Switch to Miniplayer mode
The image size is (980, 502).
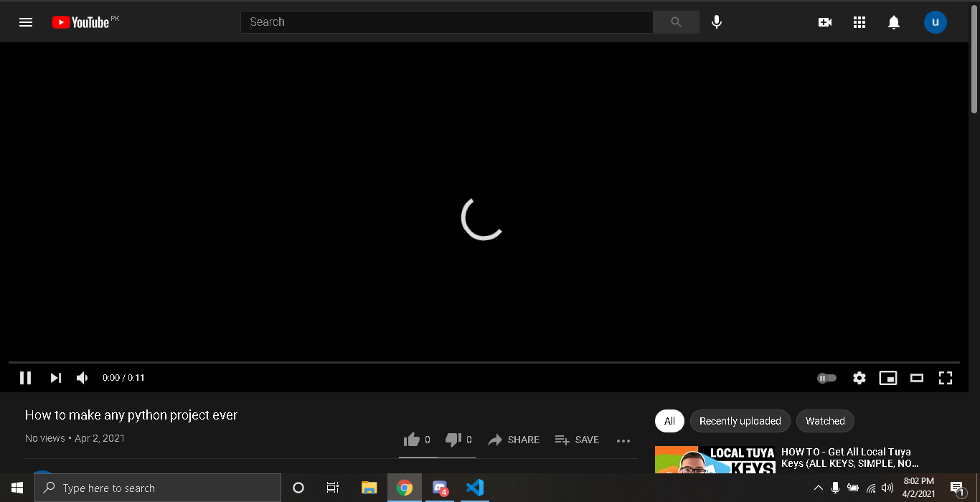click(x=887, y=378)
